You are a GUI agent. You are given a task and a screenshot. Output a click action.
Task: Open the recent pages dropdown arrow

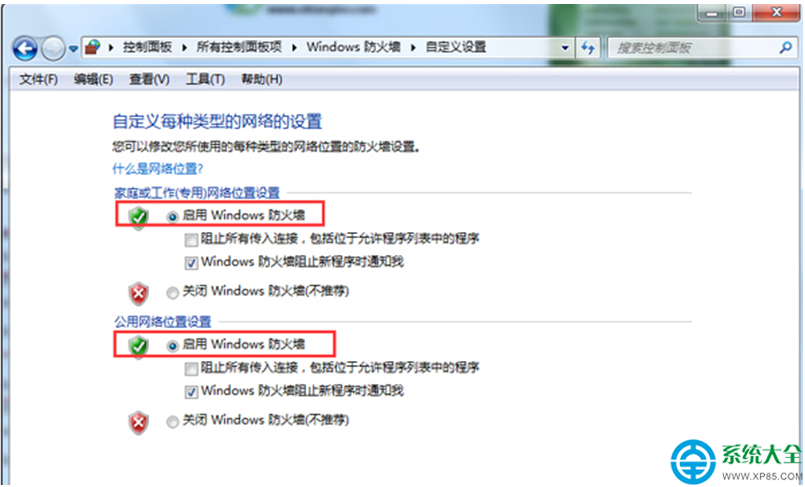pos(73,49)
